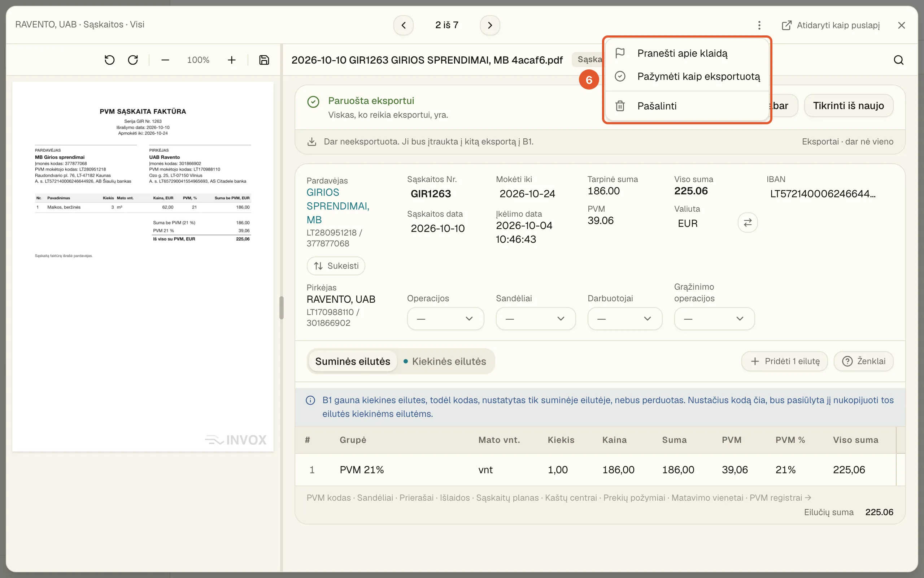Expand the Darbuotojai dropdown
Image resolution: width=924 pixels, height=578 pixels.
click(x=625, y=318)
